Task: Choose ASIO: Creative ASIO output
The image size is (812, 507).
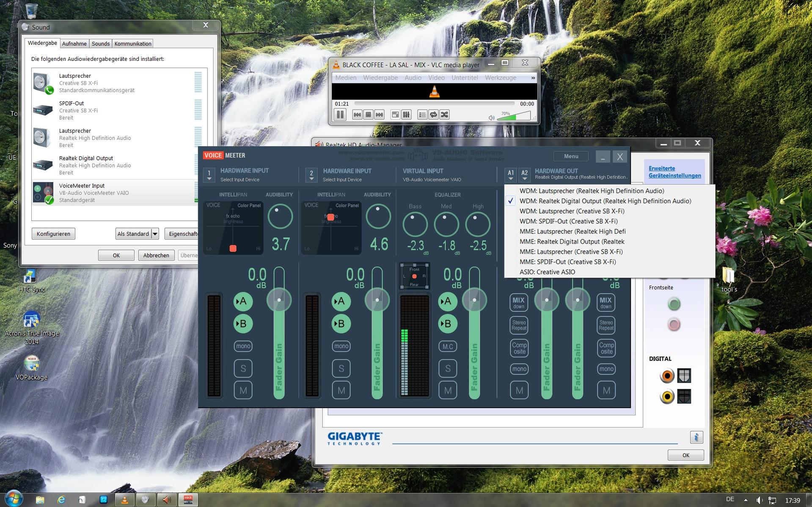Action: point(547,272)
